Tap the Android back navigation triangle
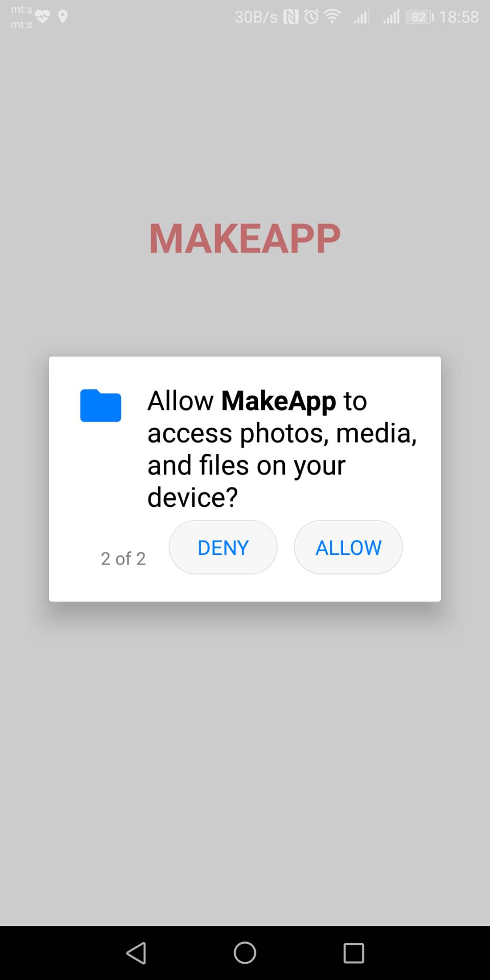The height and width of the screenshot is (980, 490). (x=136, y=953)
